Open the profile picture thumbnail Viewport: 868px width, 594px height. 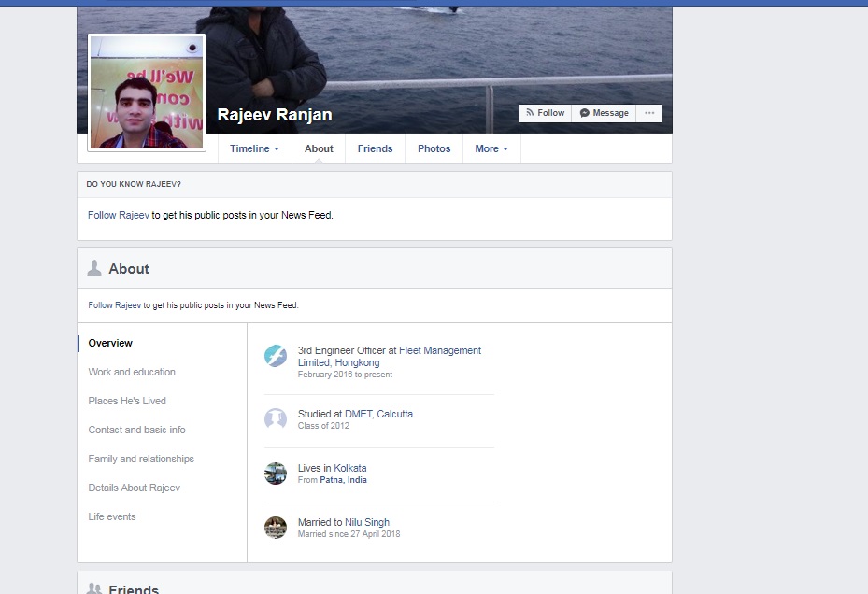pyautogui.click(x=147, y=92)
